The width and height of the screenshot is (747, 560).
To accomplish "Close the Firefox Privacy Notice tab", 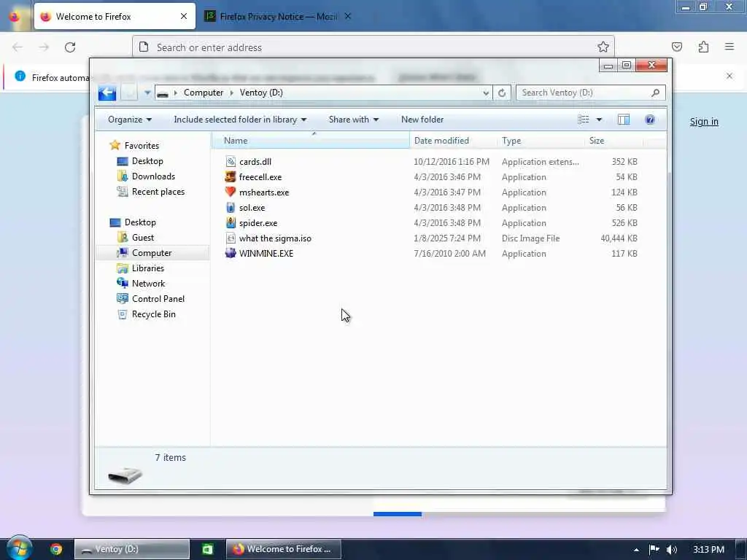I will pyautogui.click(x=348, y=16).
